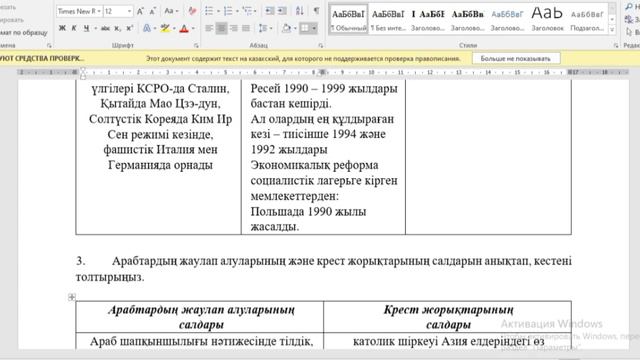Apply paragraph shading bucket color
Viewport: 640px width, 360px height.
(x=287, y=28)
